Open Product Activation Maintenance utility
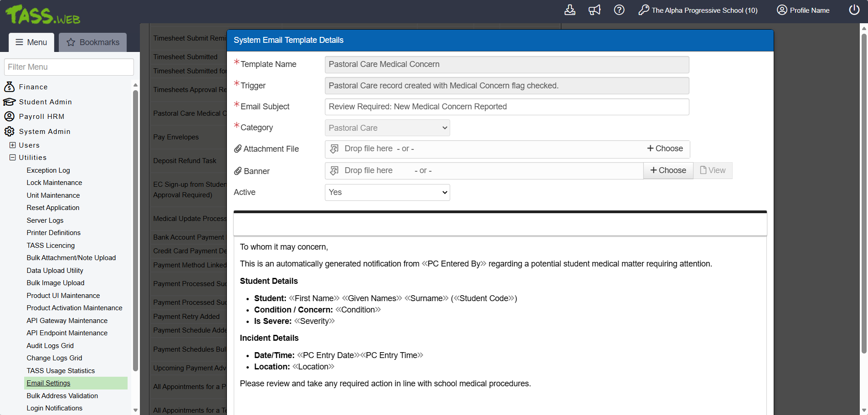This screenshot has width=868, height=415. tap(74, 308)
